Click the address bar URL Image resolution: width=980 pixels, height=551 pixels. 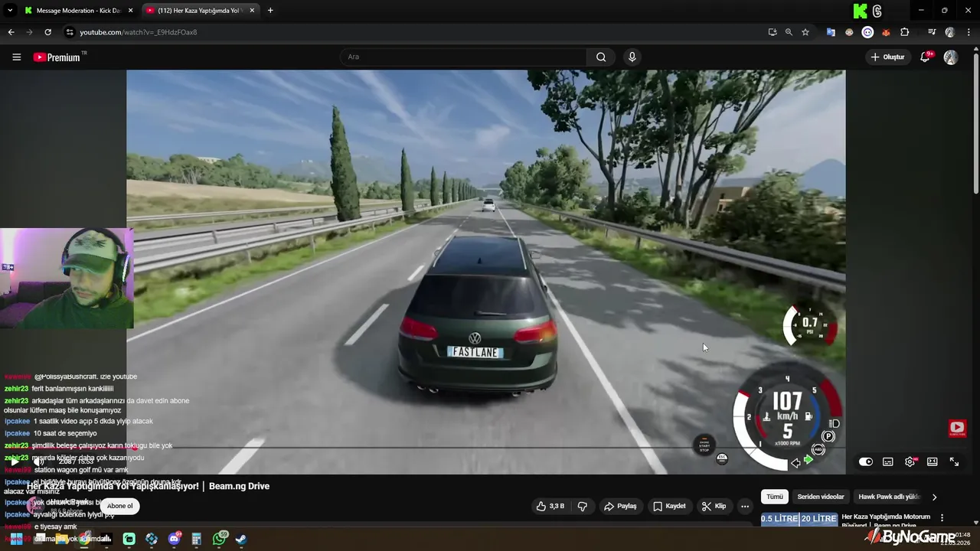pos(139,32)
